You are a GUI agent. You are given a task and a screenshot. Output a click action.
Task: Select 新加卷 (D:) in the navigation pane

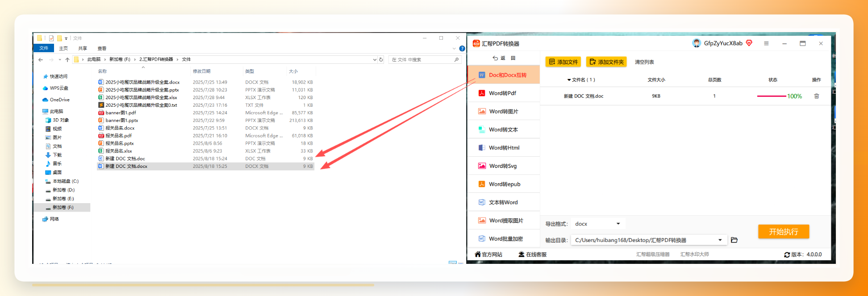point(60,190)
